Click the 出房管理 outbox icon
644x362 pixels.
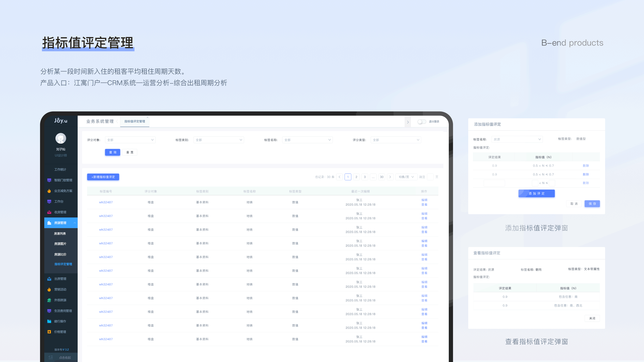pos(49,279)
